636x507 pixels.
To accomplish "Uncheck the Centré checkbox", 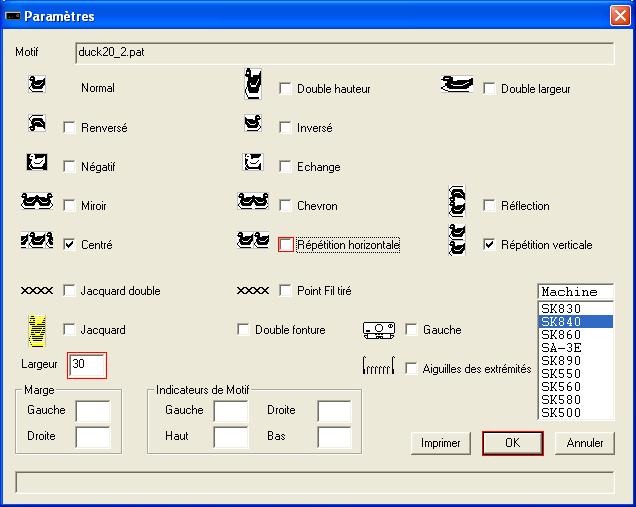I will tap(70, 245).
